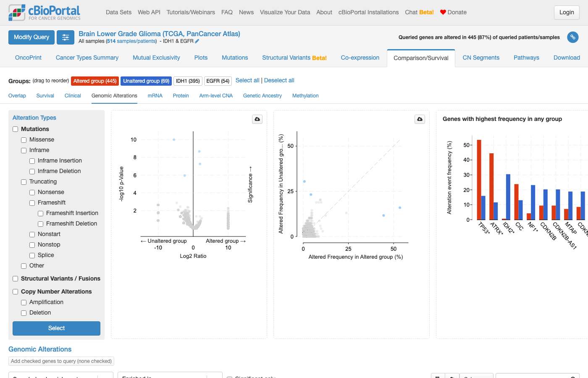Click the Deselect all link
The height and width of the screenshot is (378, 588).
(279, 81)
